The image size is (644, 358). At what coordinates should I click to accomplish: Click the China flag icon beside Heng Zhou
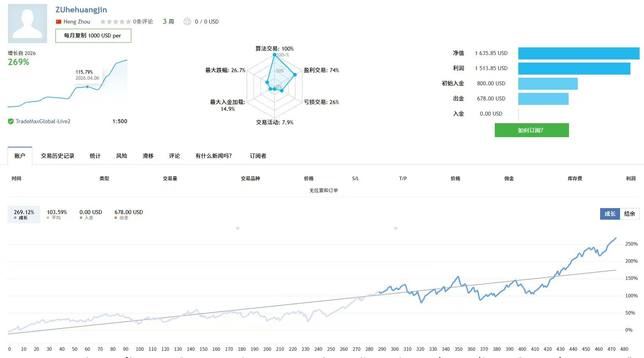coord(59,22)
